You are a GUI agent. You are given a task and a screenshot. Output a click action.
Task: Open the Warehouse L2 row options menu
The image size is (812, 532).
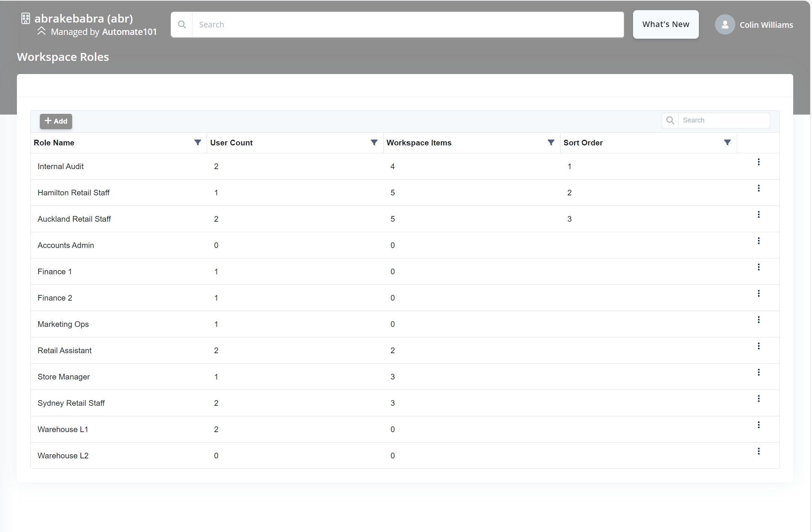pyautogui.click(x=759, y=451)
